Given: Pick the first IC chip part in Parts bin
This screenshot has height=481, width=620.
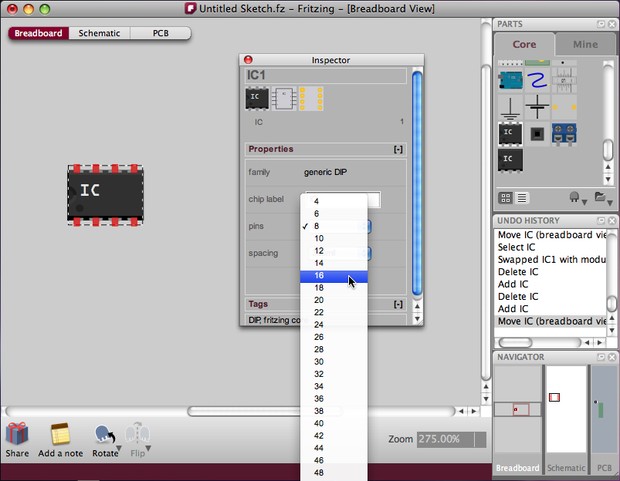Looking at the screenshot, I should [x=510, y=134].
